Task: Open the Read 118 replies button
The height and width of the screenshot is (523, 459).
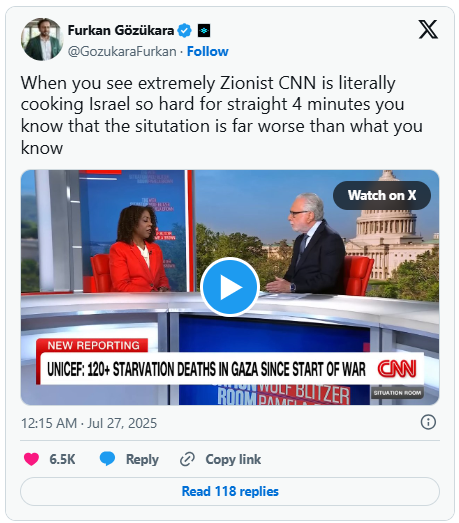Action: click(230, 491)
